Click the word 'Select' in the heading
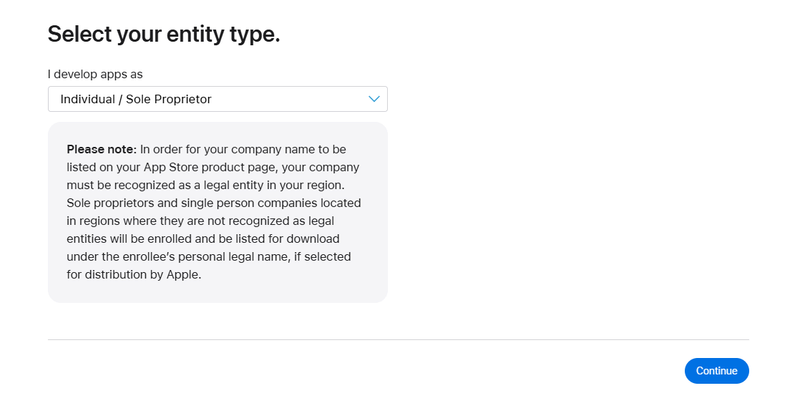The image size is (800, 404). (x=81, y=34)
